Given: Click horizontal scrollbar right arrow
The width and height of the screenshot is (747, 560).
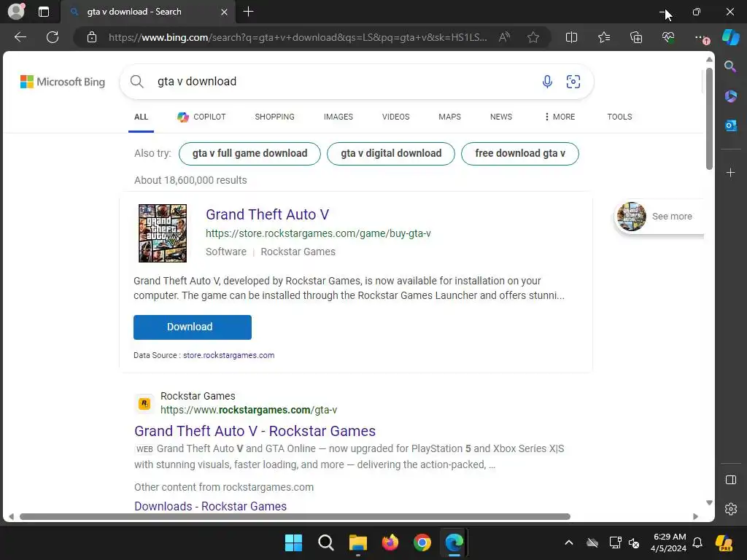Looking at the screenshot, I should click(695, 517).
